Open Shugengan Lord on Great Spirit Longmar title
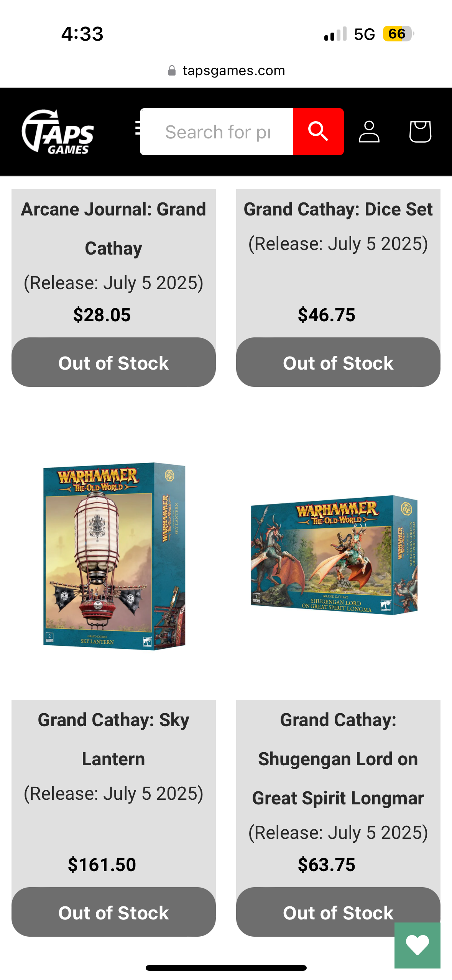Image resolution: width=452 pixels, height=980 pixels. click(x=338, y=759)
